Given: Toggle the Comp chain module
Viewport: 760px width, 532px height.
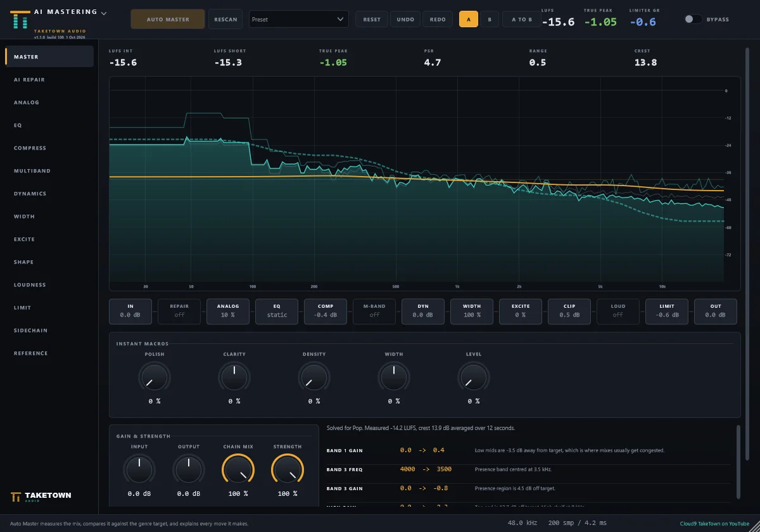Looking at the screenshot, I should pyautogui.click(x=326, y=311).
